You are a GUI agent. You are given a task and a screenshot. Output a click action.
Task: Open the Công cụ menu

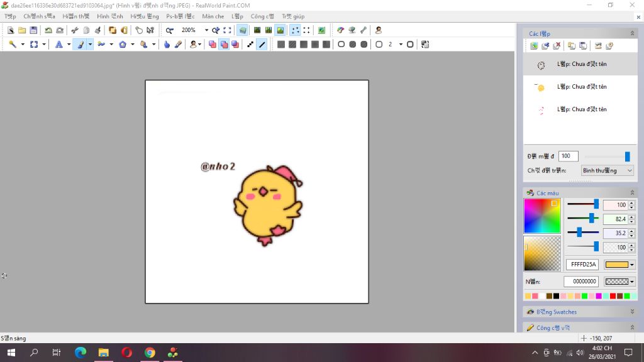[x=262, y=16]
